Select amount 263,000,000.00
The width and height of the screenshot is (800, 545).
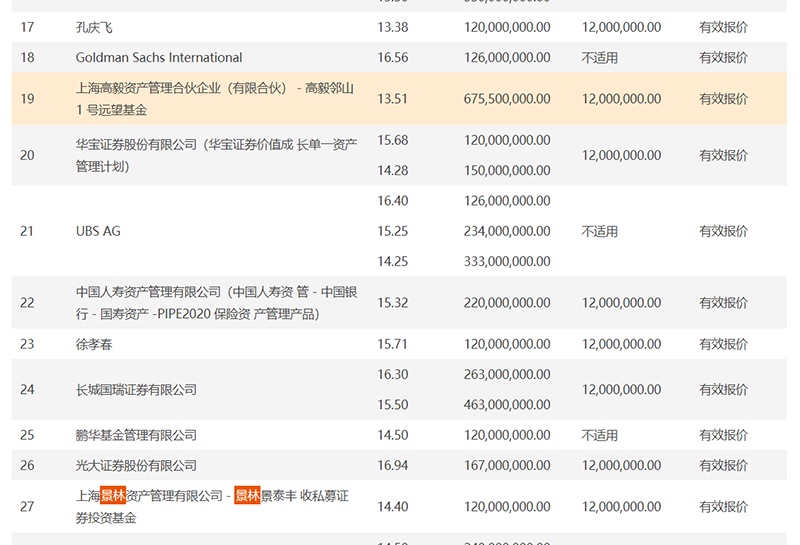point(507,375)
